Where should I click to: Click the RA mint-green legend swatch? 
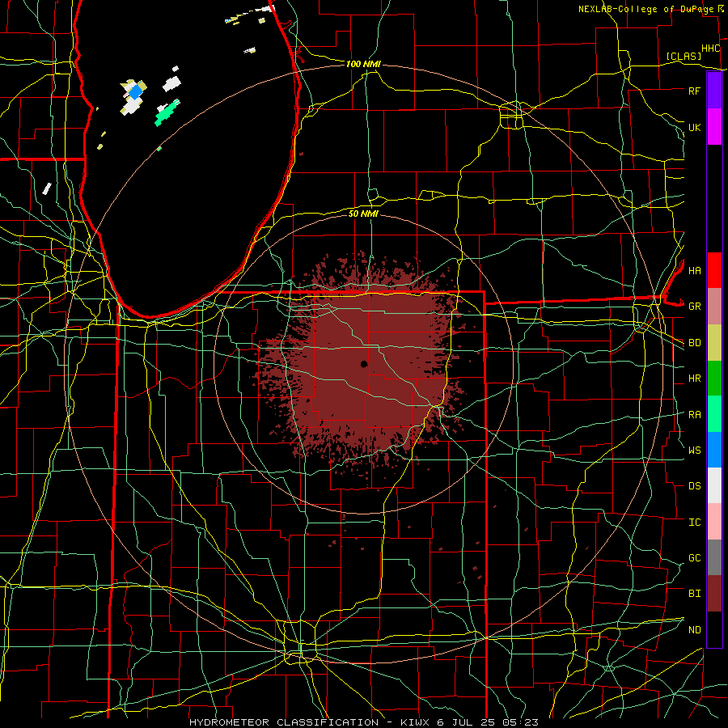point(714,414)
